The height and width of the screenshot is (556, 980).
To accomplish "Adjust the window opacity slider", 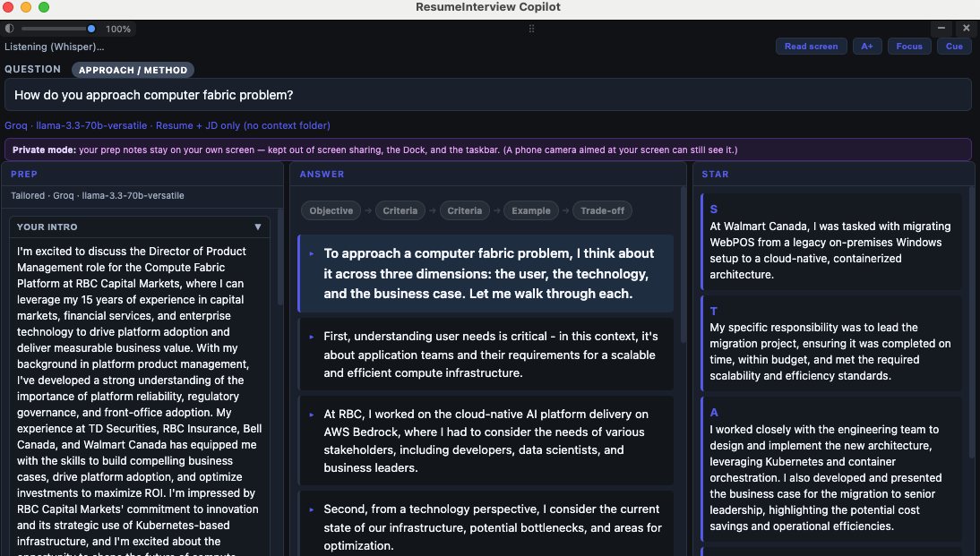I will tap(57, 29).
